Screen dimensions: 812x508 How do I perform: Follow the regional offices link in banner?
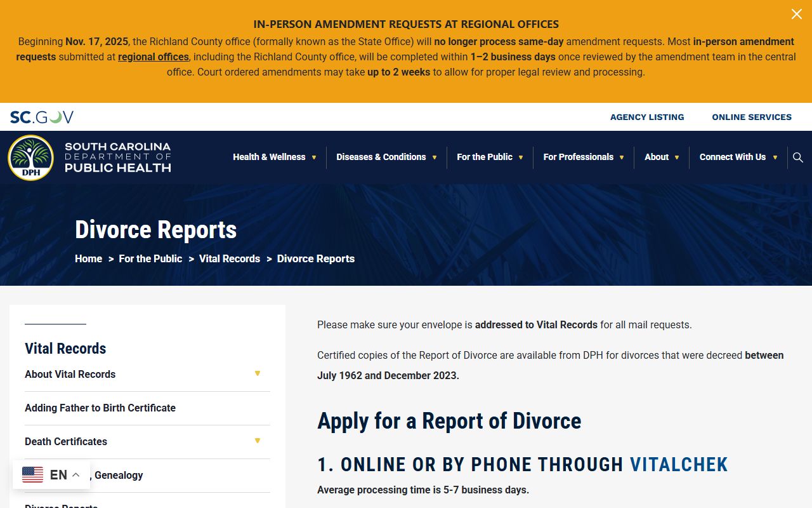pos(154,57)
